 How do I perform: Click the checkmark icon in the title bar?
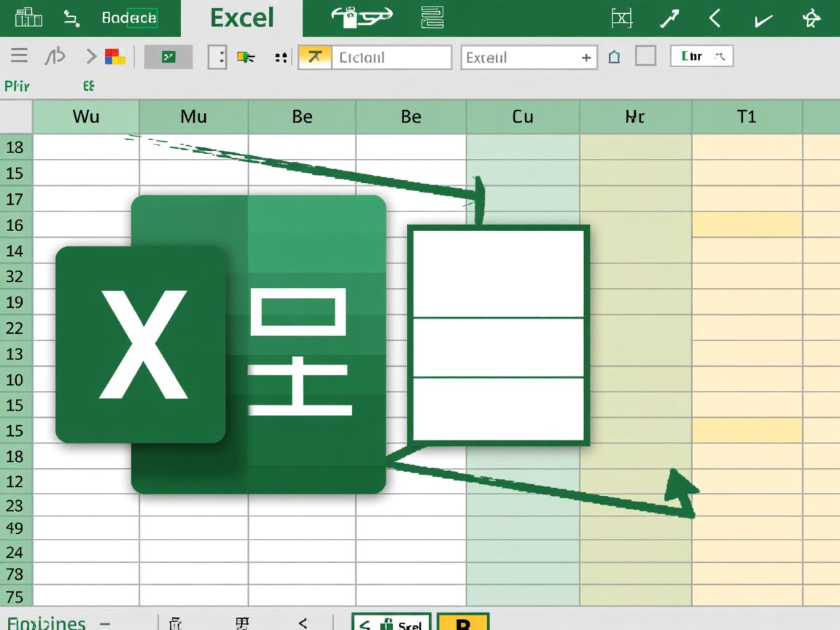(x=763, y=20)
